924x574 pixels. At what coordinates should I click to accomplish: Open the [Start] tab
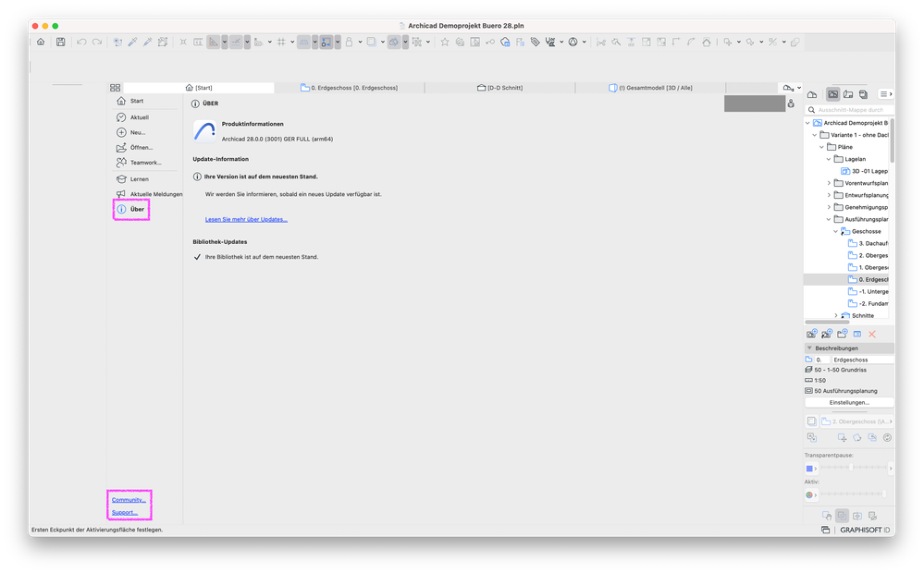click(199, 88)
